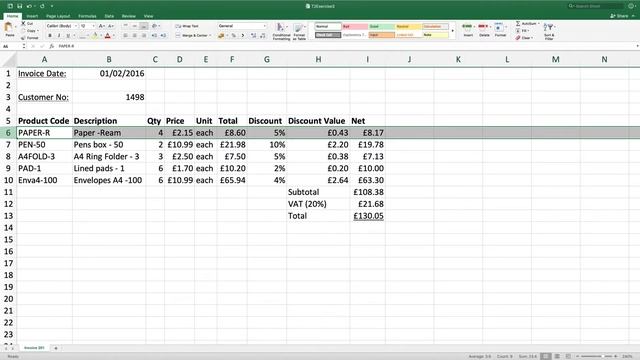The width and height of the screenshot is (640, 360).
Task: Open the fill color dropdown arrow
Action: pos(101,36)
